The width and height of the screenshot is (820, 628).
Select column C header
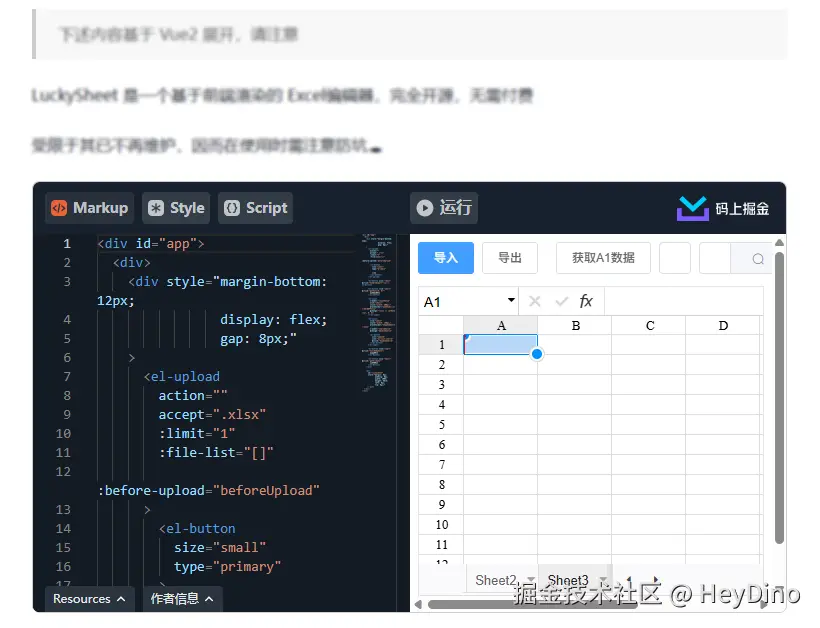pyautogui.click(x=649, y=326)
